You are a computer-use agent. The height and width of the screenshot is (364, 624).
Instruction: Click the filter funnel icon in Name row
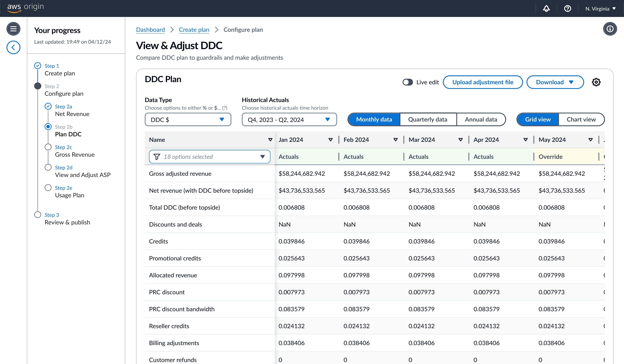pyautogui.click(x=157, y=157)
